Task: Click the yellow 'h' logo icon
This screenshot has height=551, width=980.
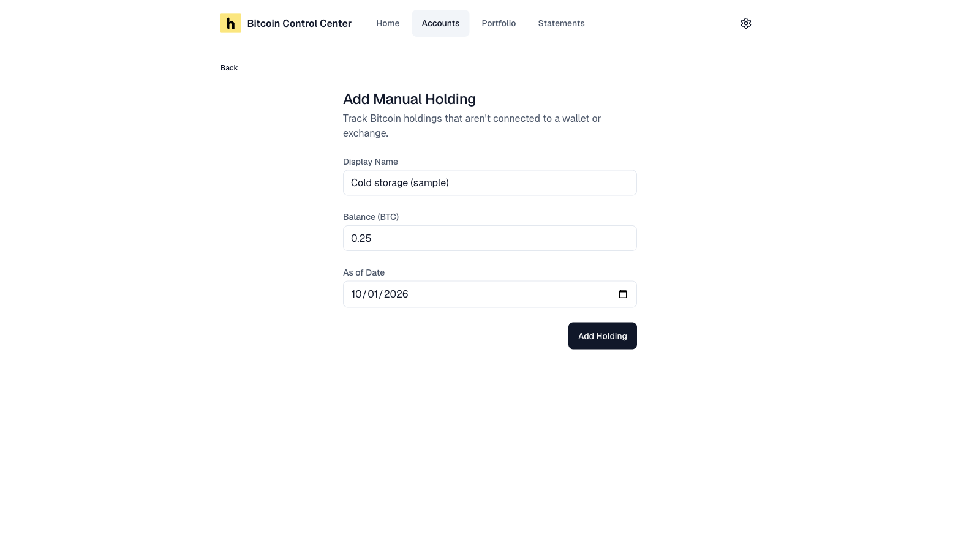Action: [230, 23]
